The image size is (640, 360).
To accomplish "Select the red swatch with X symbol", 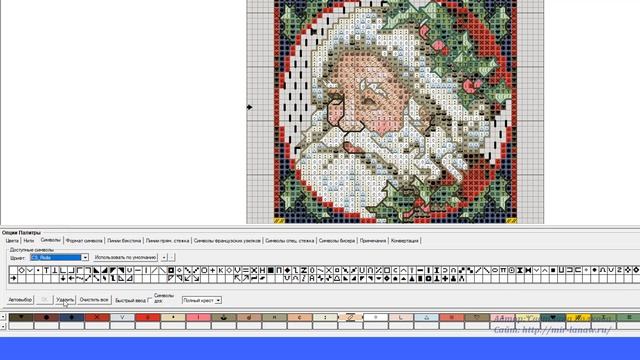I will pyautogui.click(x=97, y=317).
